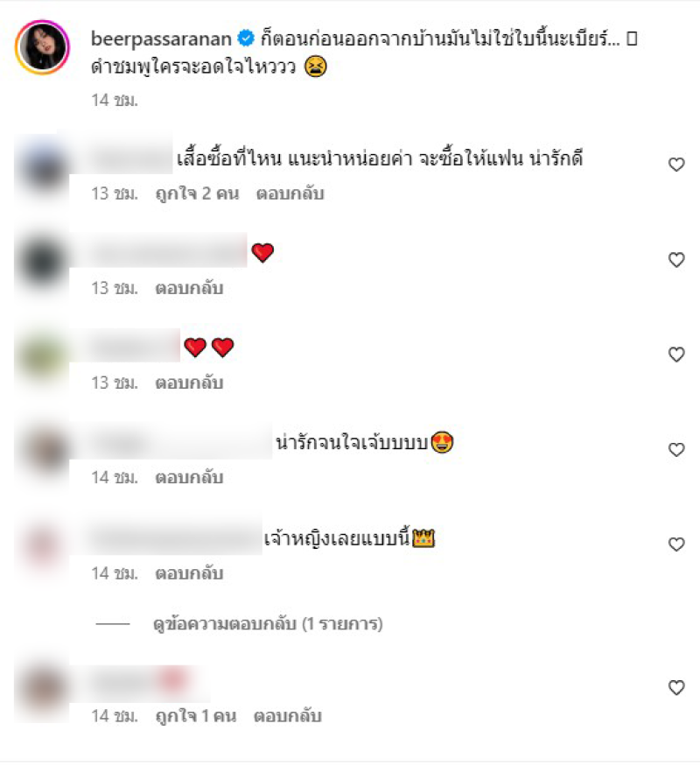Screen dimensions: 700x766
Task: Reply to the single heart comment
Action: coord(189,288)
